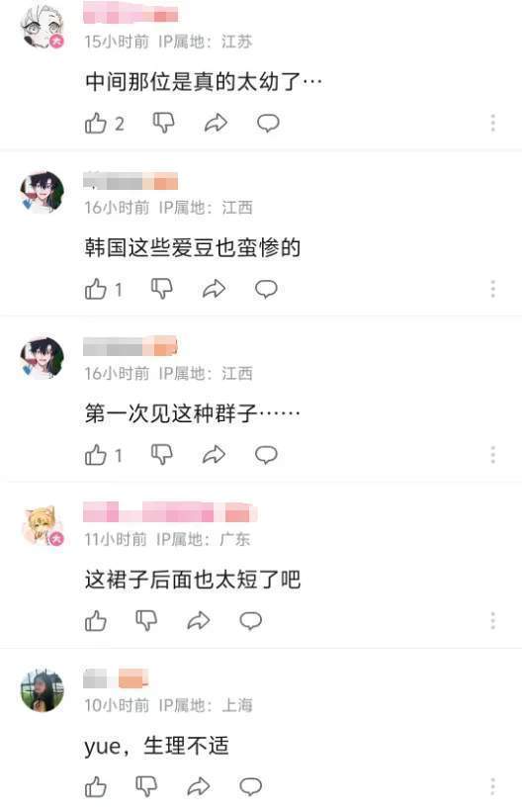The width and height of the screenshot is (524, 812).
Task: Dislike the yue，生理不适 comment
Action: pos(146,786)
